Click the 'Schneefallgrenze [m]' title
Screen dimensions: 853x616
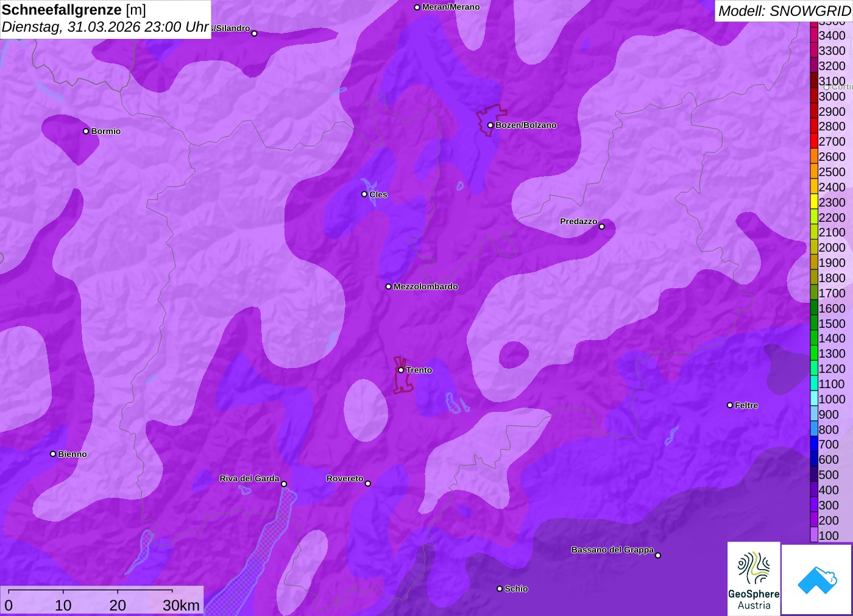point(74,10)
